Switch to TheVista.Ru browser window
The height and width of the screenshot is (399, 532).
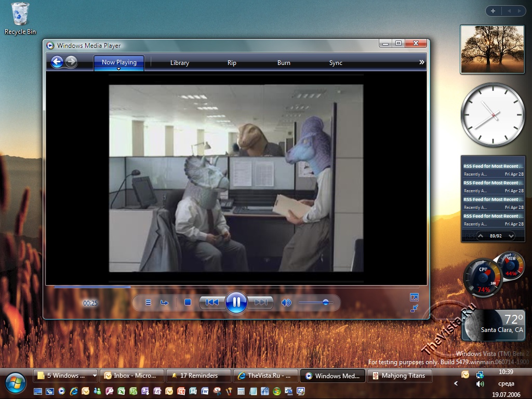pos(265,376)
